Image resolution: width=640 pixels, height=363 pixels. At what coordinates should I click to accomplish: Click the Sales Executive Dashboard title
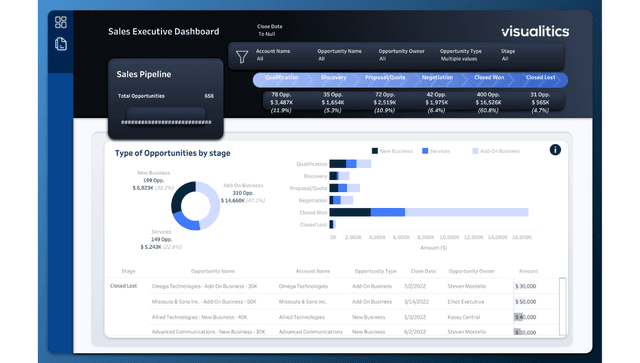(x=164, y=31)
